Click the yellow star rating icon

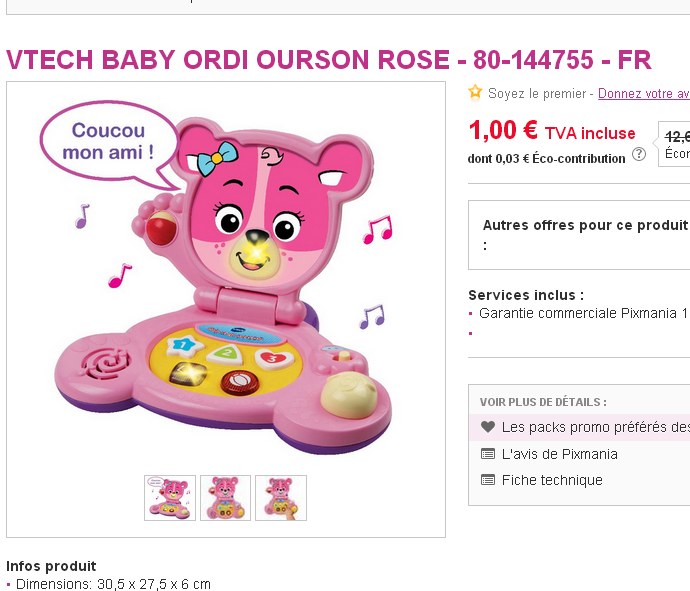(476, 93)
